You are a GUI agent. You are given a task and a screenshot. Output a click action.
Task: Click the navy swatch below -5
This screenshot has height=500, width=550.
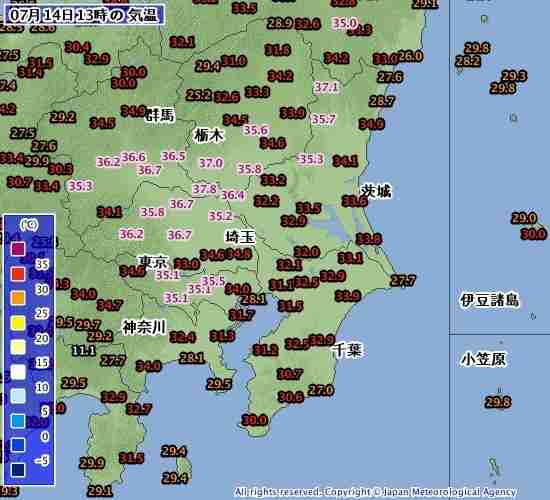18,470
